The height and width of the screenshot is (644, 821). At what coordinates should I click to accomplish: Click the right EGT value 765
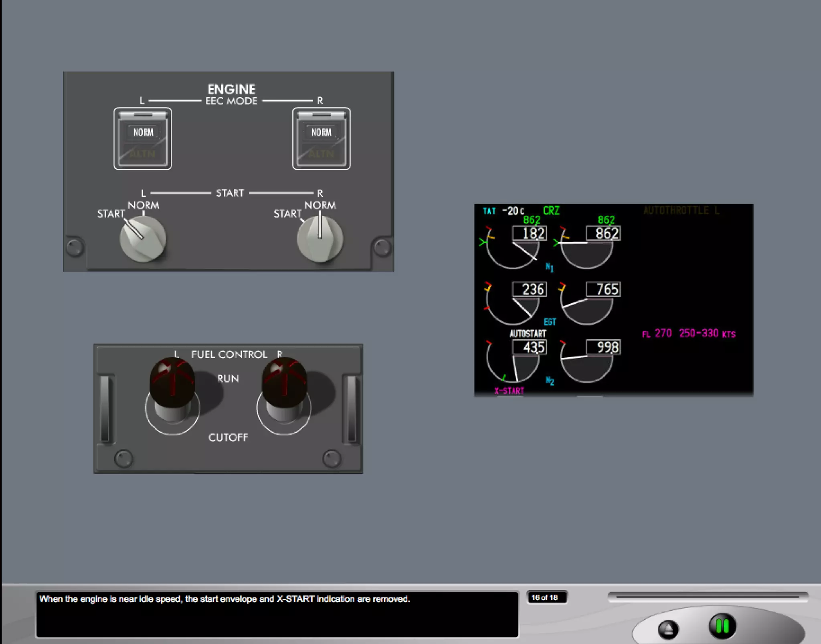click(x=603, y=289)
